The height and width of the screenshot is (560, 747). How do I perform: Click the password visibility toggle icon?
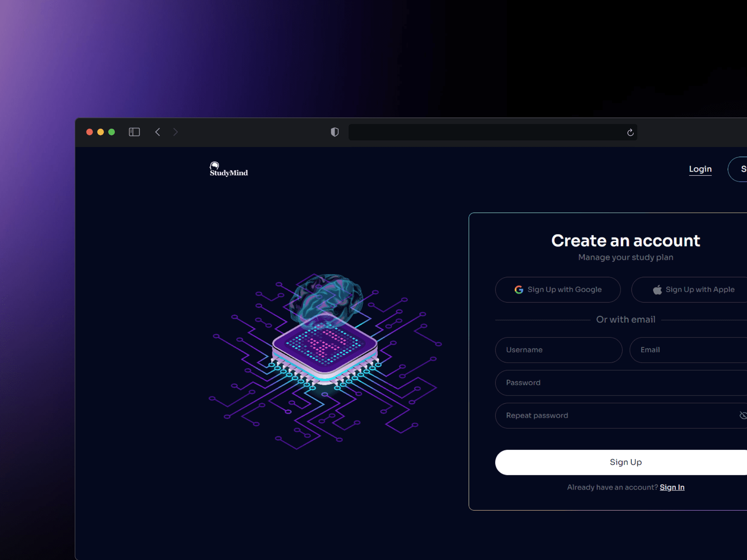point(743,415)
